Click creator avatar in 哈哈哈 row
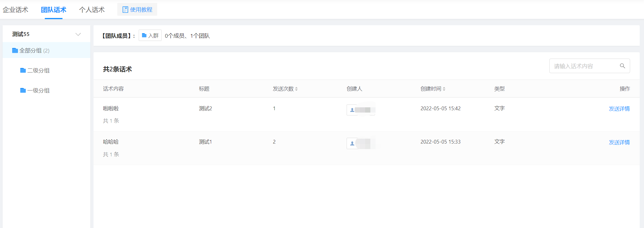The height and width of the screenshot is (228, 644). pos(352,143)
